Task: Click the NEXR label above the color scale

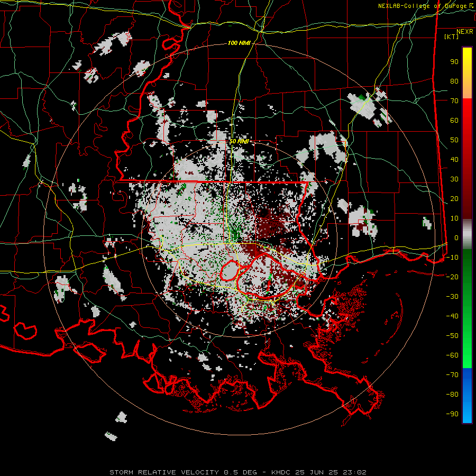Action: click(x=465, y=32)
